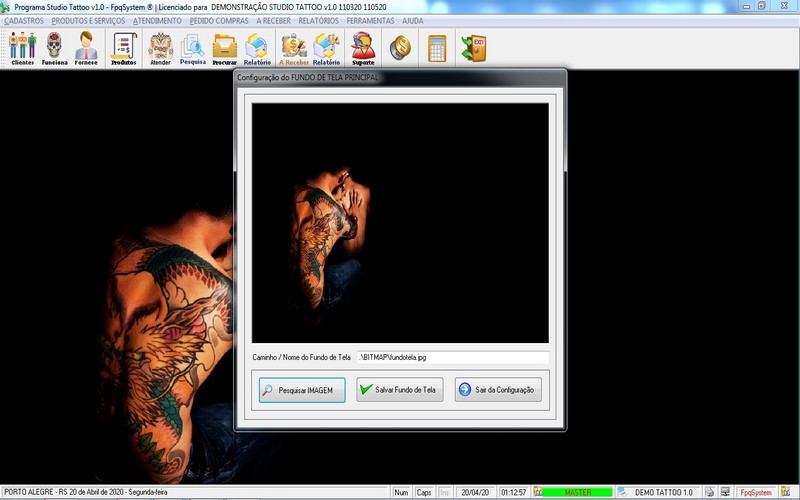The height and width of the screenshot is (500, 800).
Task: Open the A RECEBER menu
Action: pos(273,21)
